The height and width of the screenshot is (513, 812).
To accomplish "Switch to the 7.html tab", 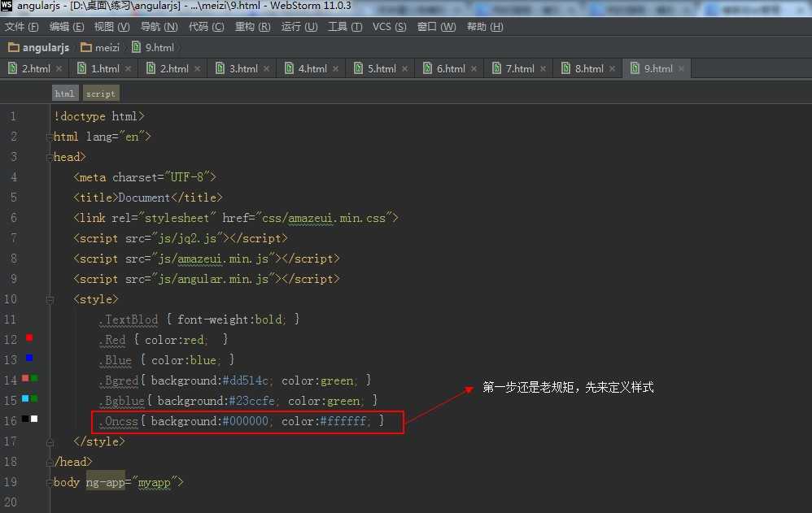I will [518, 68].
